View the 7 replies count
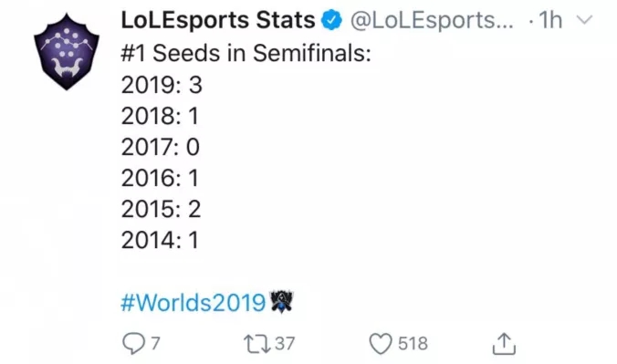This screenshot has width=617, height=364. pyautogui.click(x=155, y=344)
